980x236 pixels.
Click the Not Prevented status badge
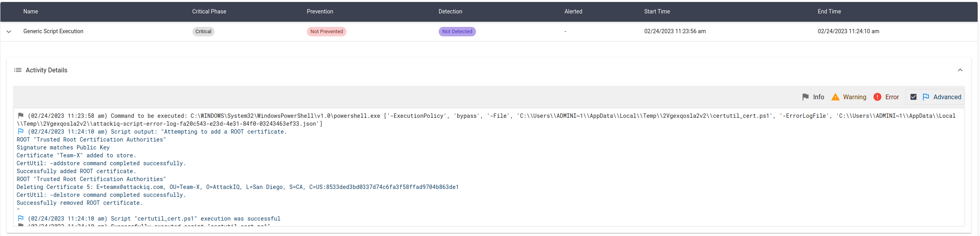326,32
